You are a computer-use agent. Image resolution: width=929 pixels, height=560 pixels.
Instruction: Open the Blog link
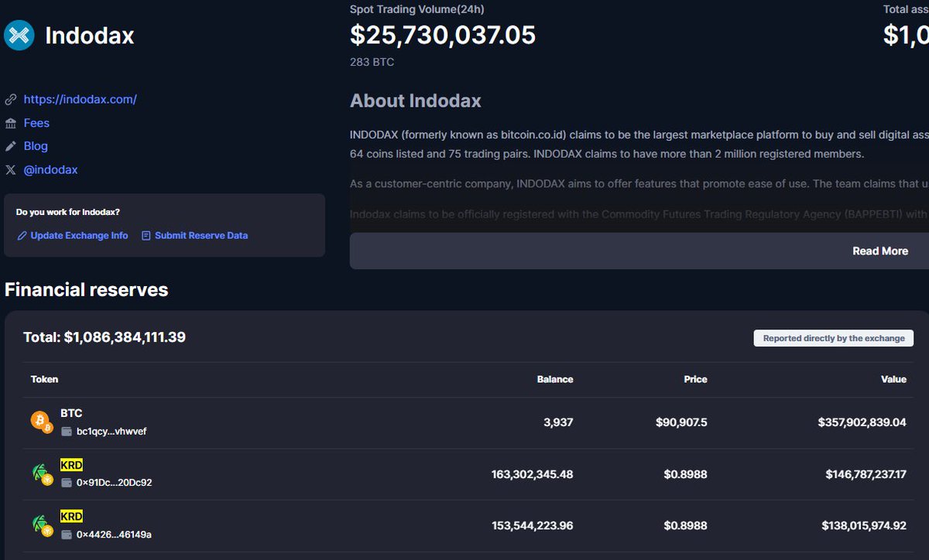pos(36,146)
